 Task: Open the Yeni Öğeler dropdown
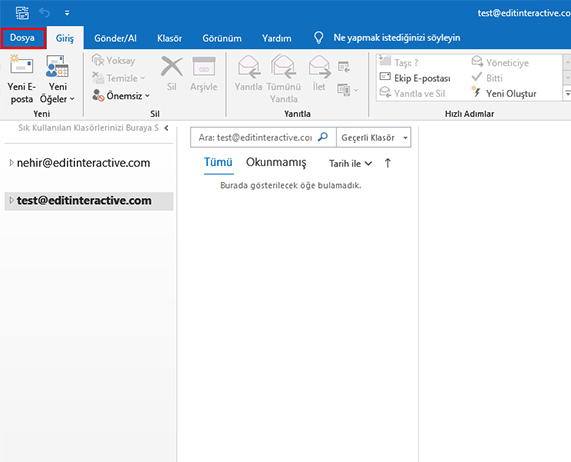pyautogui.click(x=57, y=79)
